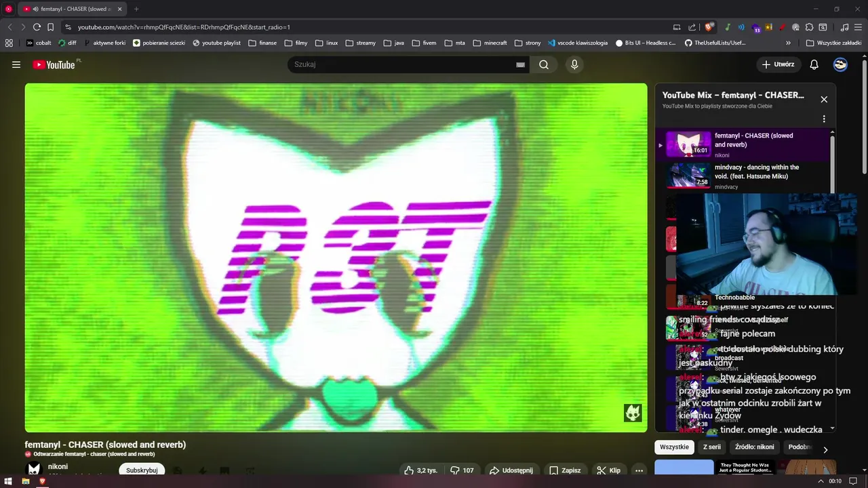Open the purple extension with badge 13
The height and width of the screenshot is (488, 868).
755,27
